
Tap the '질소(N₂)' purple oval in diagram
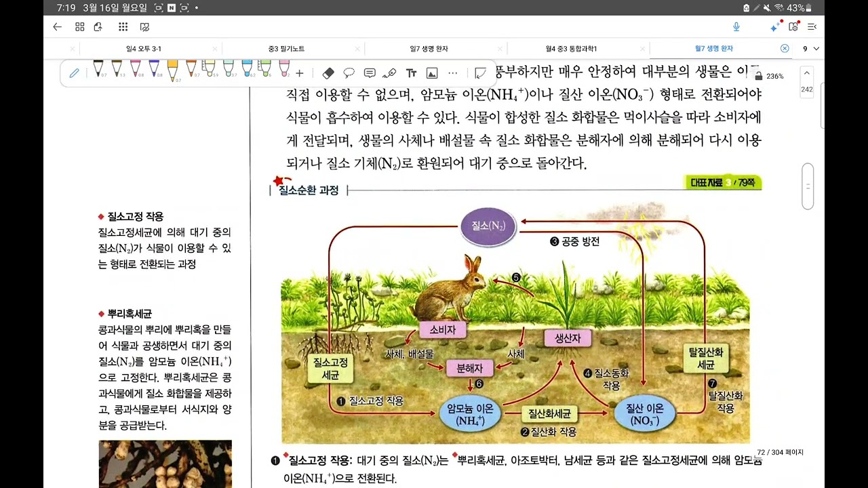[488, 226]
